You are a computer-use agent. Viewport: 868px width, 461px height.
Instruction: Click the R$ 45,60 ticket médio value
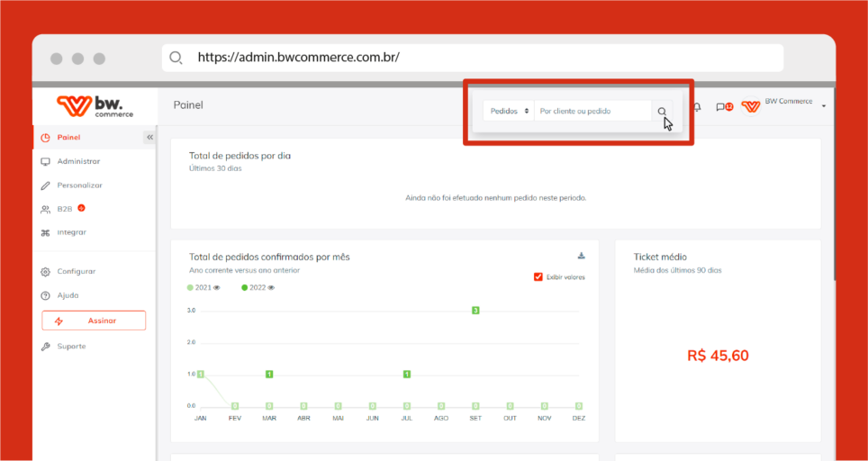718,356
